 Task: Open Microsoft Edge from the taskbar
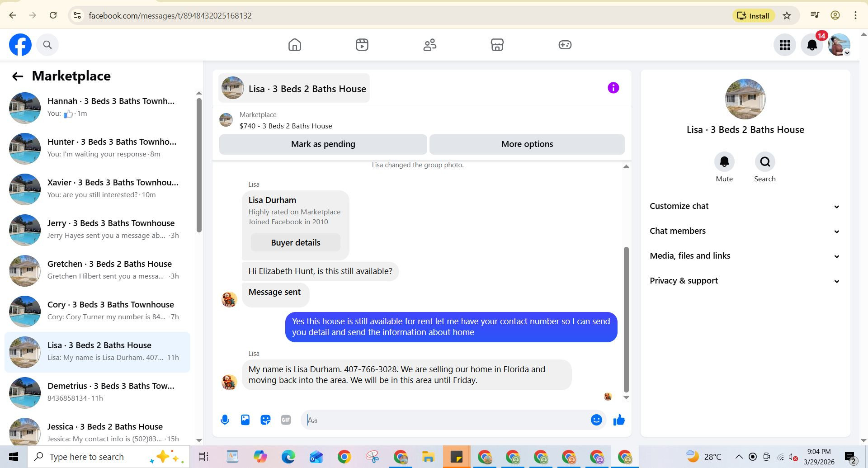288,457
